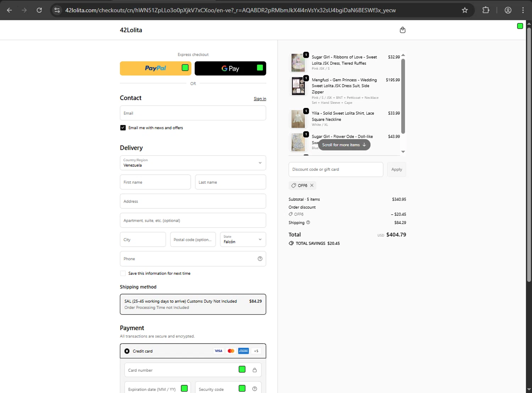
Task: View site information icon in address bar
Action: point(57,10)
